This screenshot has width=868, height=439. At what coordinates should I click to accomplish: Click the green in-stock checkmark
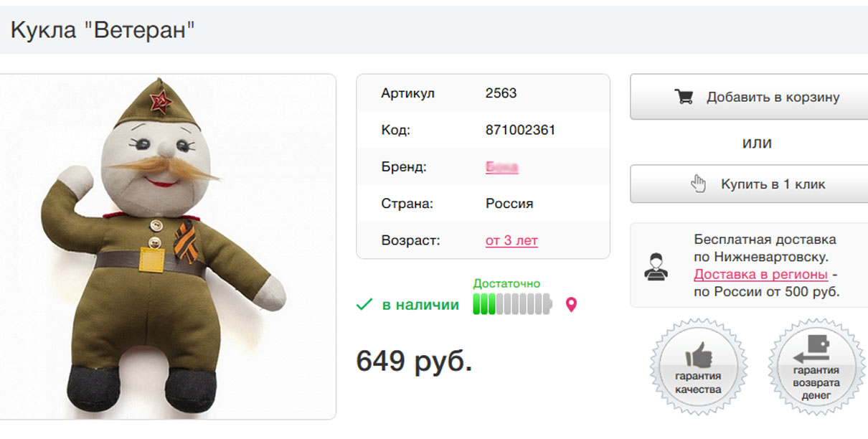(x=364, y=305)
